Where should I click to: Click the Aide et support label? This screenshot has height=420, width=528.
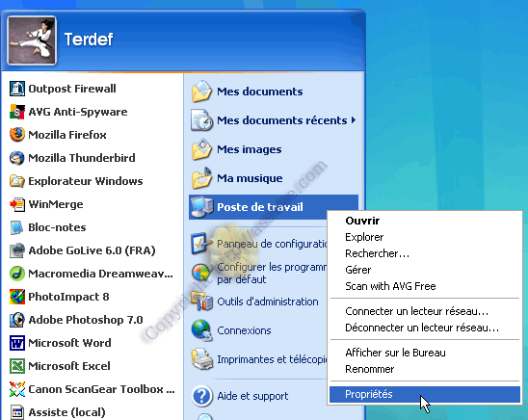tap(252, 396)
